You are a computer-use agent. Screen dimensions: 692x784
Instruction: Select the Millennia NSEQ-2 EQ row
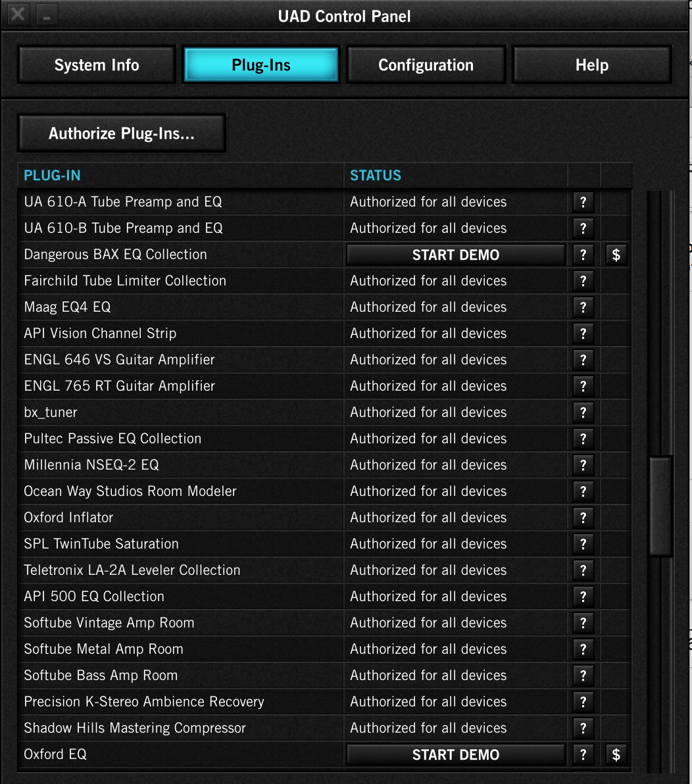tap(324, 466)
